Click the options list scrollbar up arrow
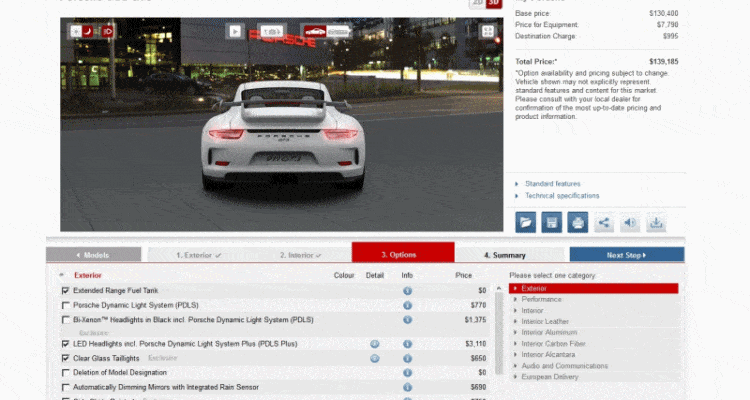Screen dimensions: 750x400 [499, 289]
